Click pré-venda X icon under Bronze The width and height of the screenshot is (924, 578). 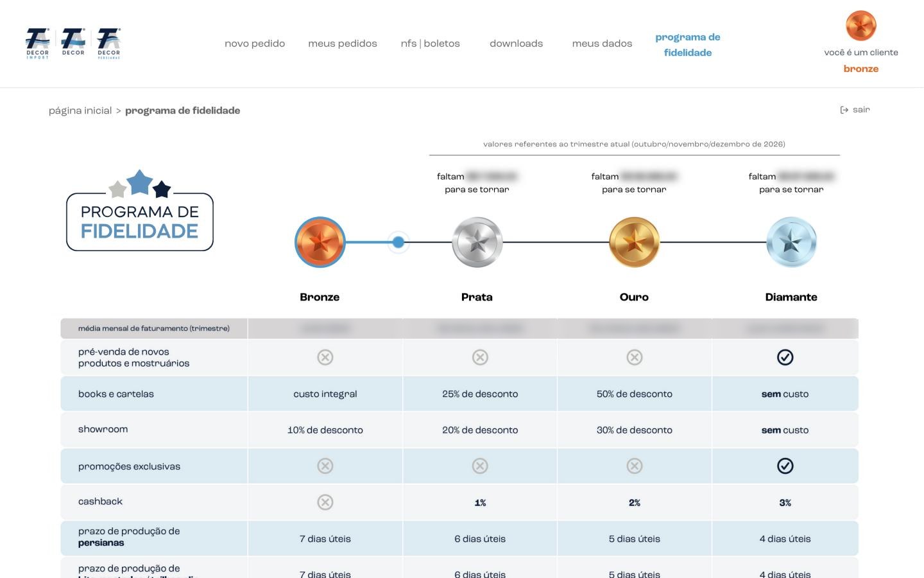tap(325, 357)
